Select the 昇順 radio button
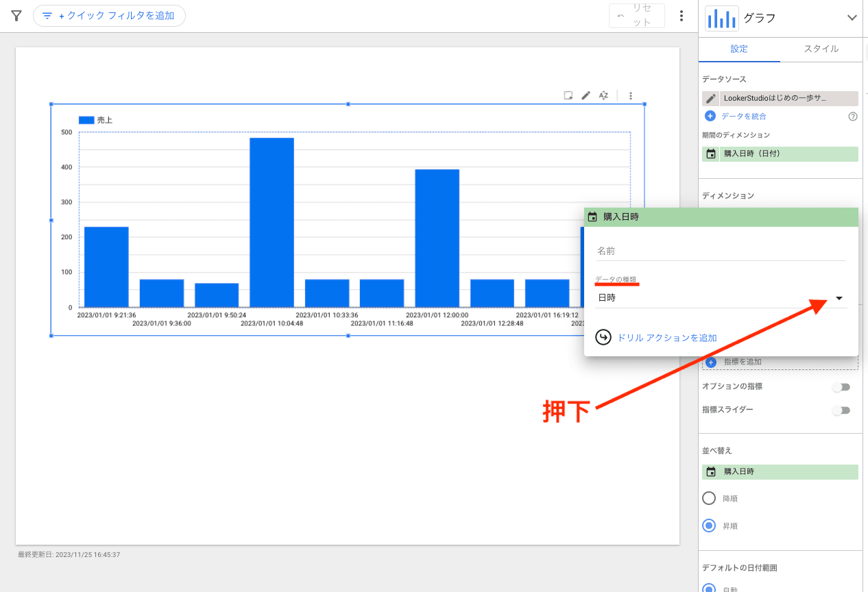Image resolution: width=868 pixels, height=592 pixels. pos(710,526)
